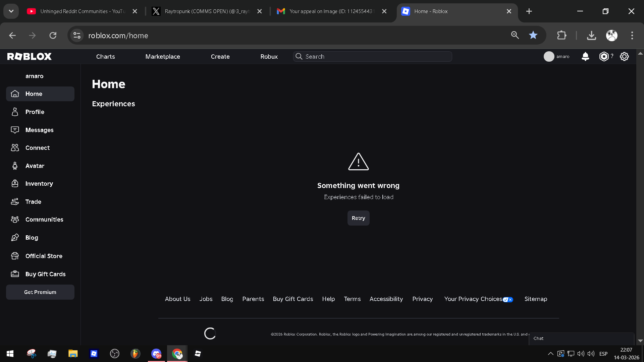
Task: Open the Robux balance icon
Action: click(604, 56)
